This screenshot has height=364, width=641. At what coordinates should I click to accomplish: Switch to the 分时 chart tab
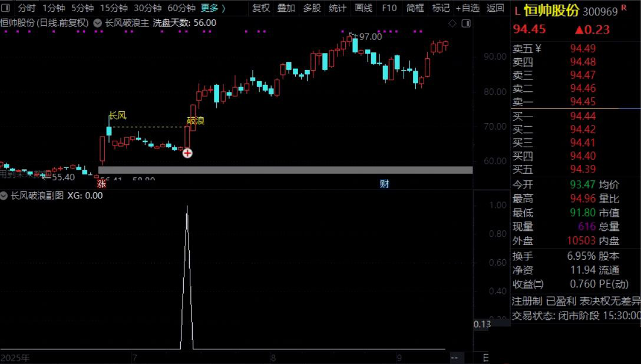(27, 8)
